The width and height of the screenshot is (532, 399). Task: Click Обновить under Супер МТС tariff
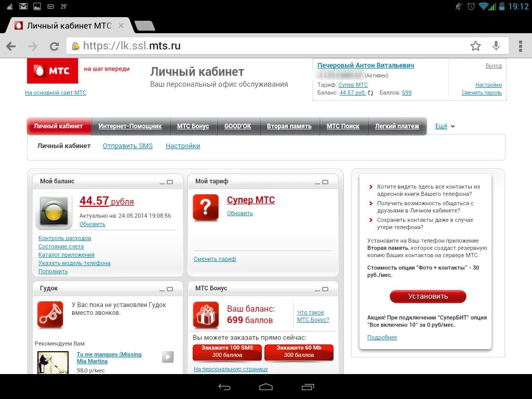tap(240, 213)
